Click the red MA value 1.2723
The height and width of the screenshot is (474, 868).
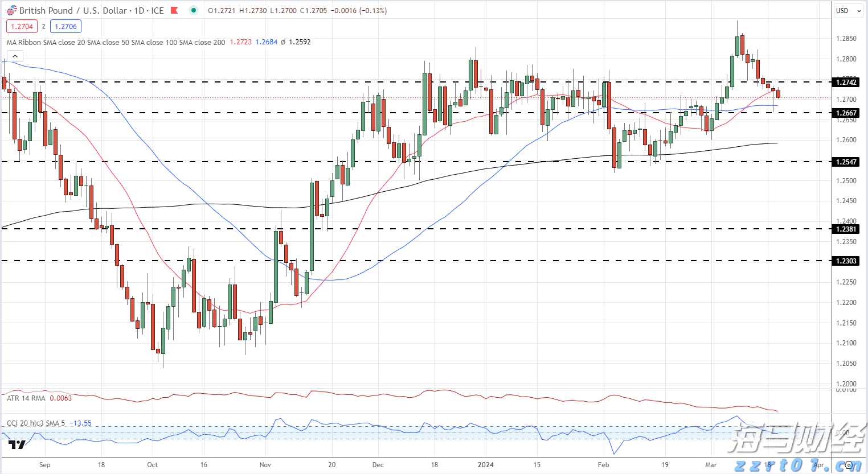(241, 42)
